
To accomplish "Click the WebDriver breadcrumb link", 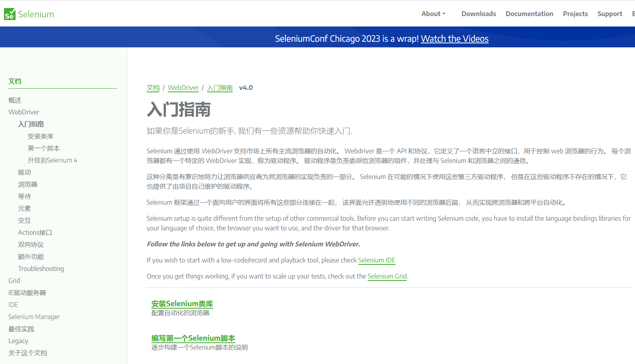I will (x=183, y=87).
